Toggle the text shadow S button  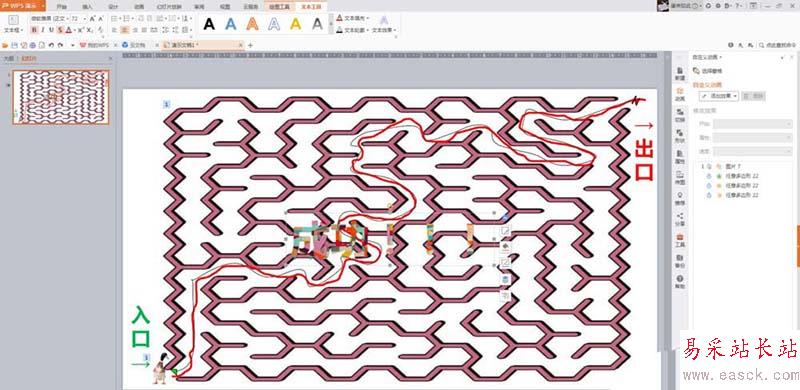(x=60, y=30)
